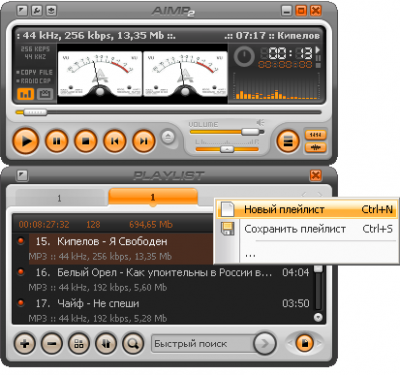Click the Быстрый поиск search field
Image resolution: width=400 pixels, height=375 pixels.
tap(203, 344)
